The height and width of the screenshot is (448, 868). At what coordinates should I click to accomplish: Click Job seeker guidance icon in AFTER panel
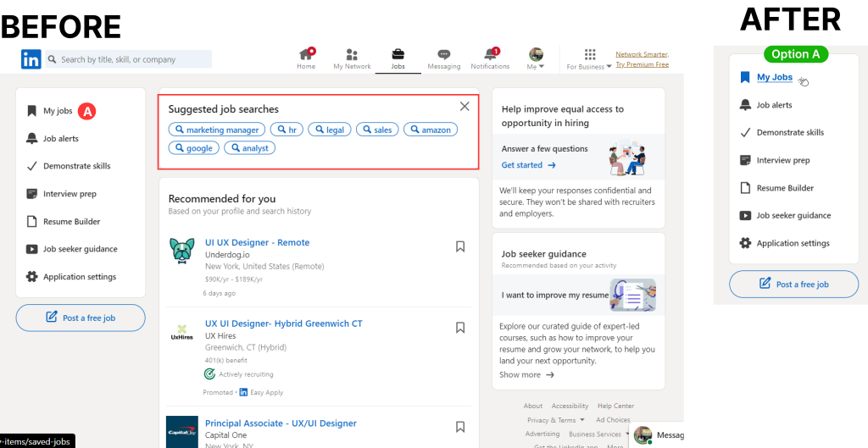pos(745,216)
